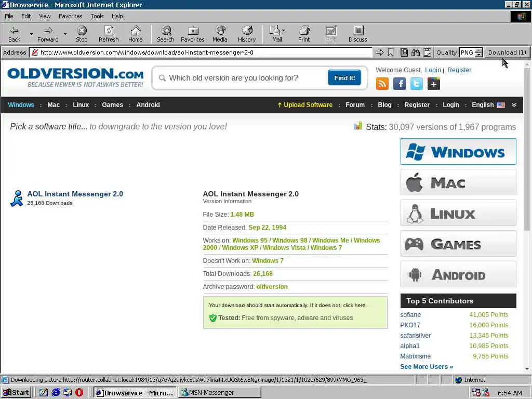Open the Twitter icon in site header
Viewport: 532px width, 399px height.
click(x=416, y=84)
